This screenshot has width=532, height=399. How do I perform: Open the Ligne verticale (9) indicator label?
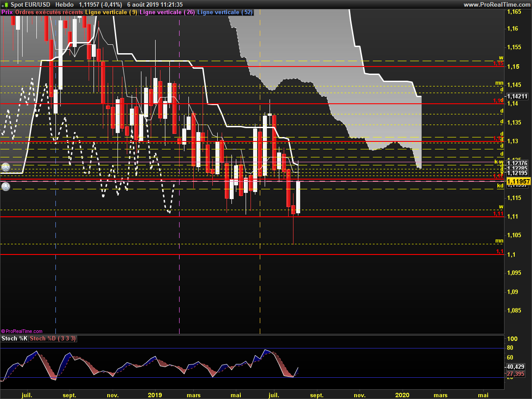[111, 12]
